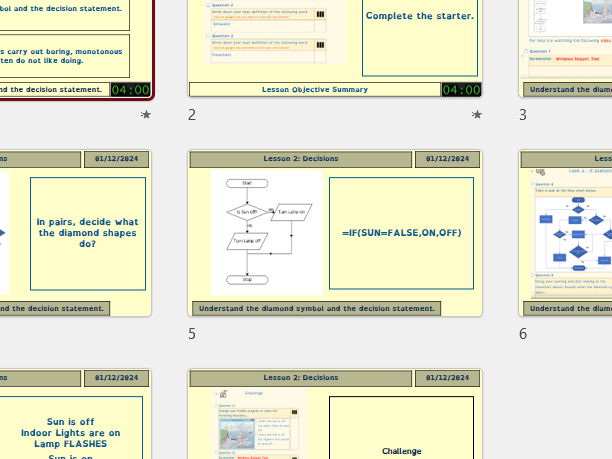Click slide number 6 label
Viewport: 612px width, 459px height.
point(523,334)
